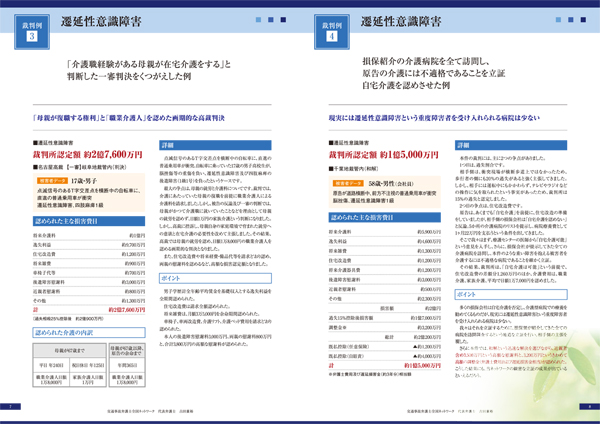Click orange 被害者データ tag beside 17歳・男子

click(52, 181)
